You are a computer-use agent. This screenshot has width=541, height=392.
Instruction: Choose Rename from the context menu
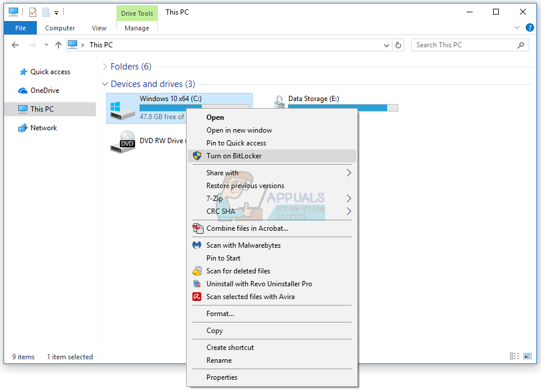tap(272, 360)
